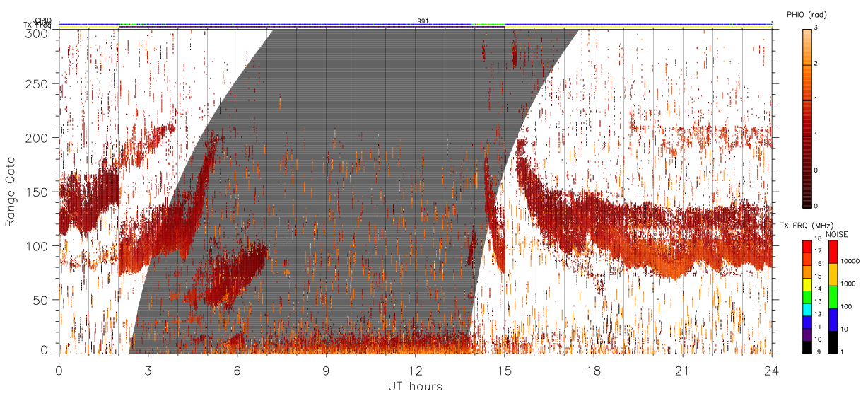Select the yellow 14–15 MHz TX FRQ swatch
This screenshot has height=401, width=868.
[x=807, y=284]
